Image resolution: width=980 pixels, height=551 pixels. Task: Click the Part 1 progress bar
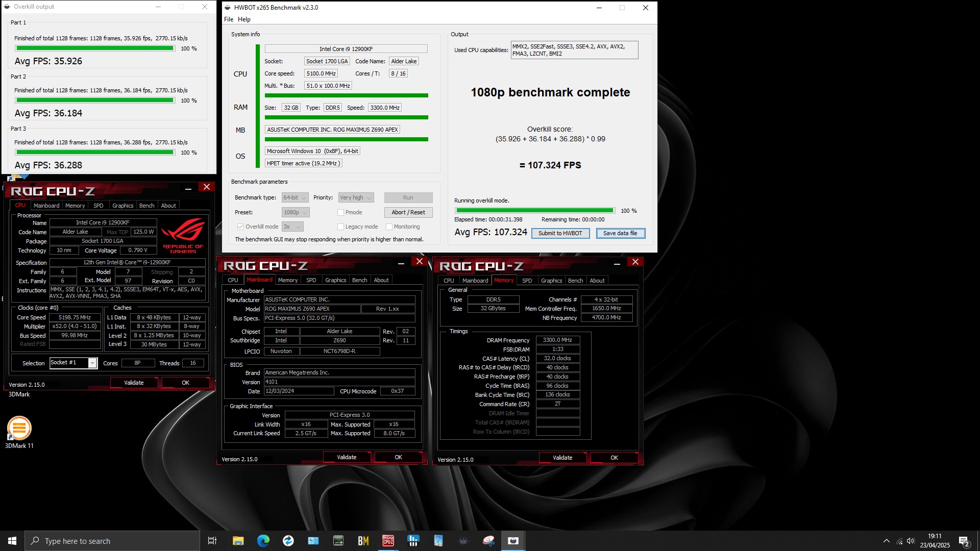click(95, 48)
